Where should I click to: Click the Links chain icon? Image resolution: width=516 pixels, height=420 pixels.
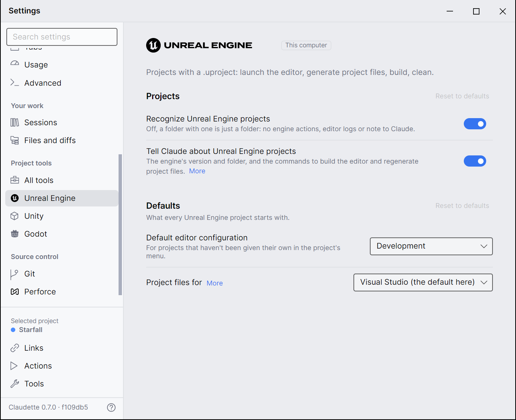(15, 348)
